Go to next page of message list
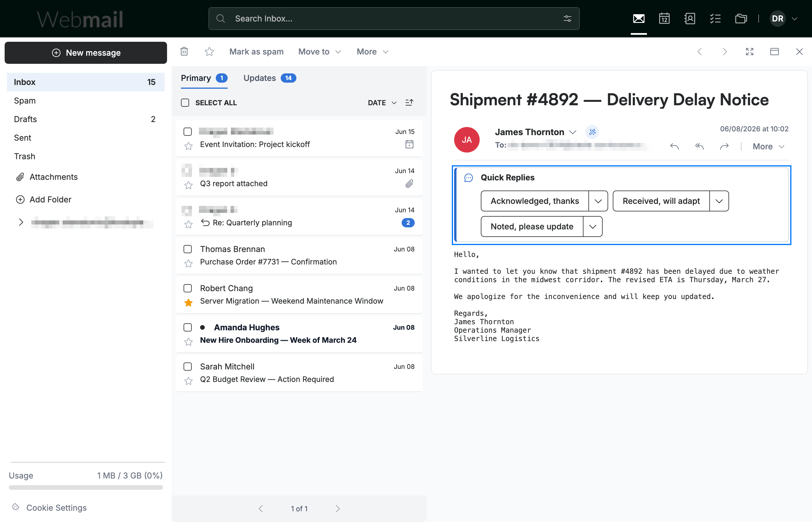The width and height of the screenshot is (812, 522). [x=338, y=508]
